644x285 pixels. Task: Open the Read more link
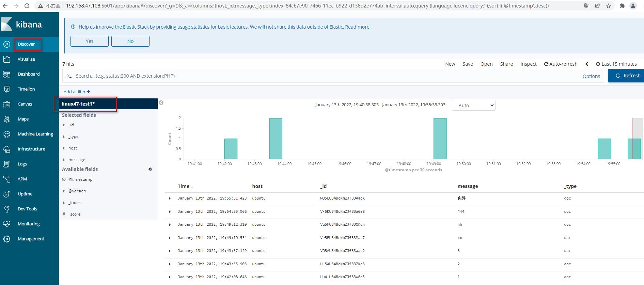(x=357, y=27)
